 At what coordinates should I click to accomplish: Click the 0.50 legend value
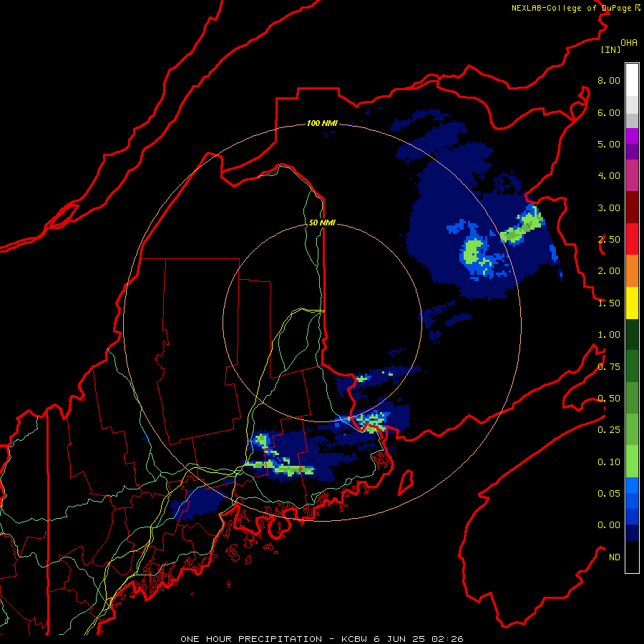coord(609,399)
